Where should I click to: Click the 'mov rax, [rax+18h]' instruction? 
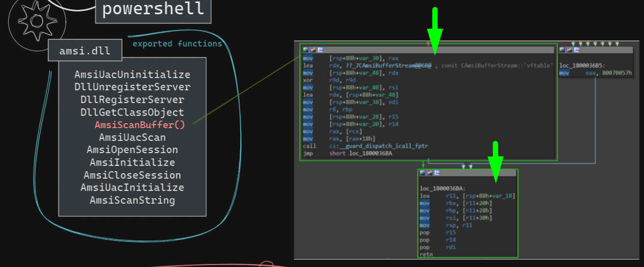click(338, 139)
